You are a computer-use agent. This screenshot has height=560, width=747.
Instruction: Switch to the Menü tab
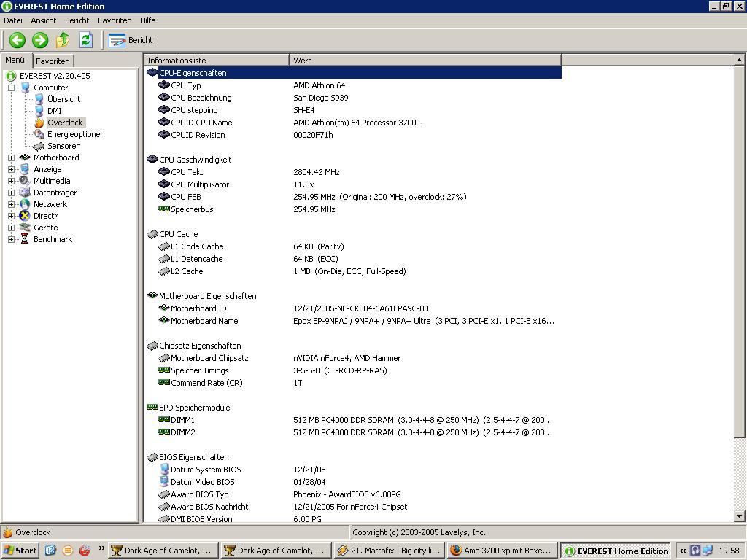(x=15, y=61)
